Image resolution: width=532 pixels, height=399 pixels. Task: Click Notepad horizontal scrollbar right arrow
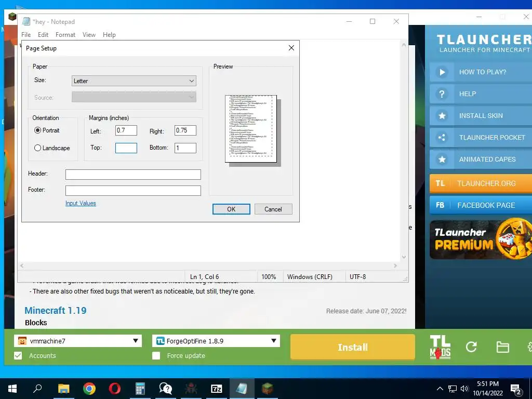(x=395, y=265)
